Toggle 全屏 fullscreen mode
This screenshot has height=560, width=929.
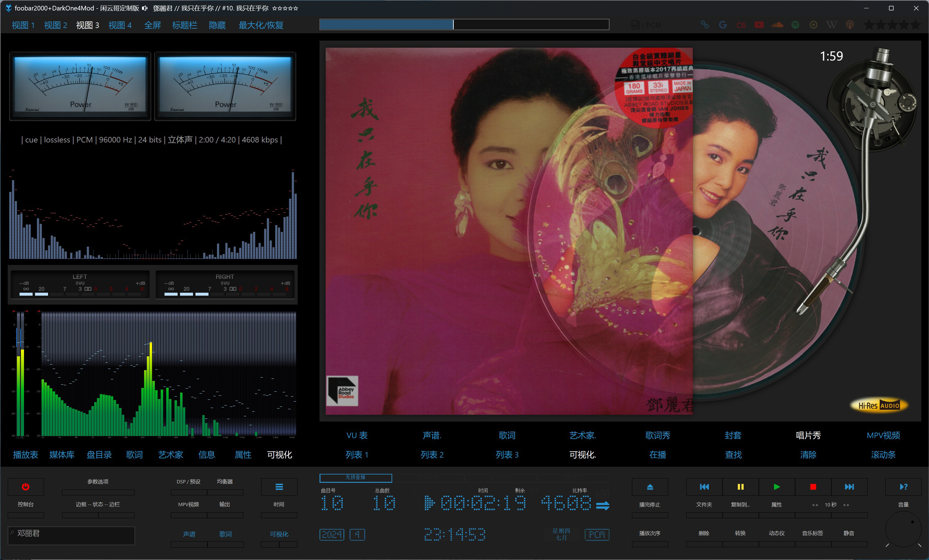pyautogui.click(x=152, y=25)
